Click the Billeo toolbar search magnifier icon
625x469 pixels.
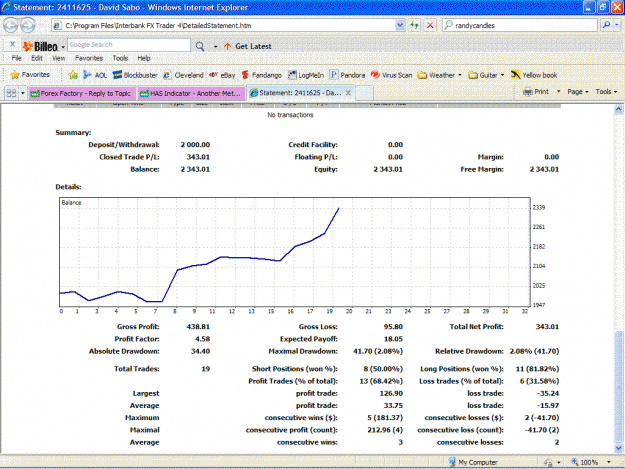200,46
